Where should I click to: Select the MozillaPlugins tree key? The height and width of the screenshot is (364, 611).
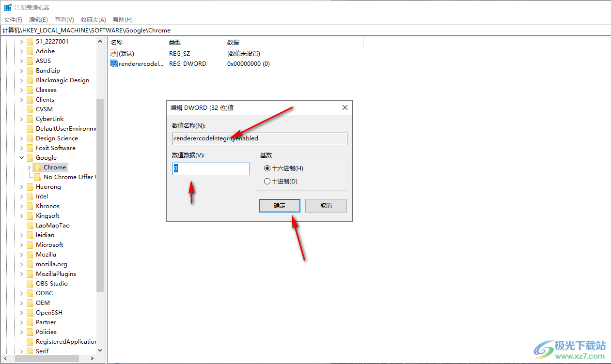[x=56, y=273]
